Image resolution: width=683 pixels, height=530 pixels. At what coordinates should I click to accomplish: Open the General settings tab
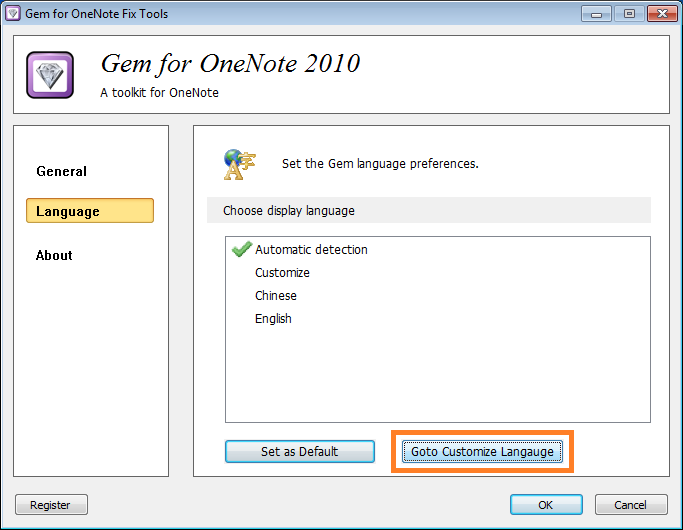(61, 171)
